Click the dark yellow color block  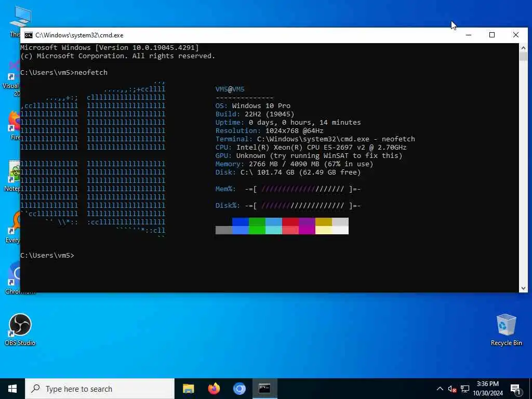coord(324,222)
